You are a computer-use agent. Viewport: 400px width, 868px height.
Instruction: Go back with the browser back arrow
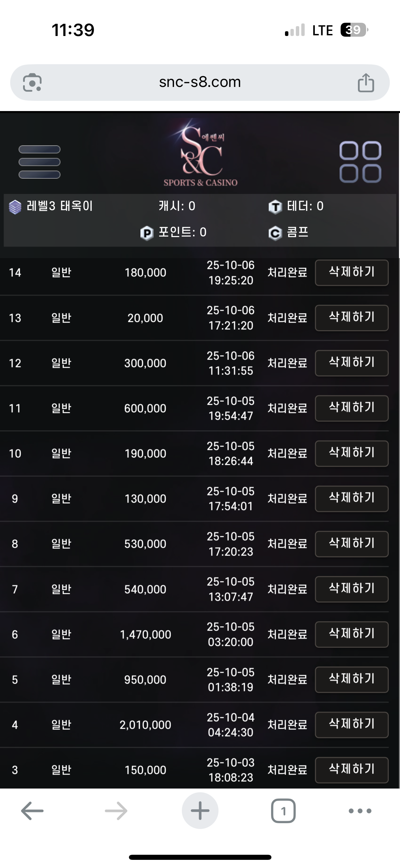click(x=32, y=811)
